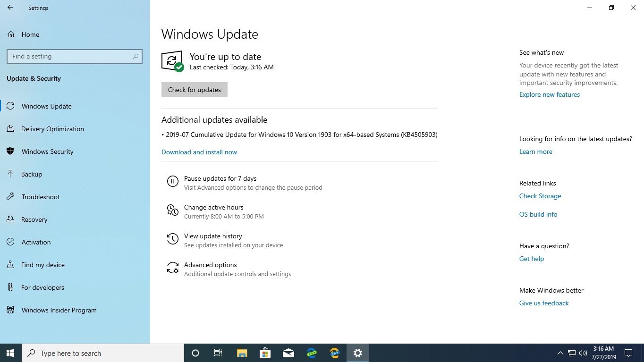Click the Home icon in sidebar
The width and height of the screenshot is (644, 362).
[x=11, y=34]
